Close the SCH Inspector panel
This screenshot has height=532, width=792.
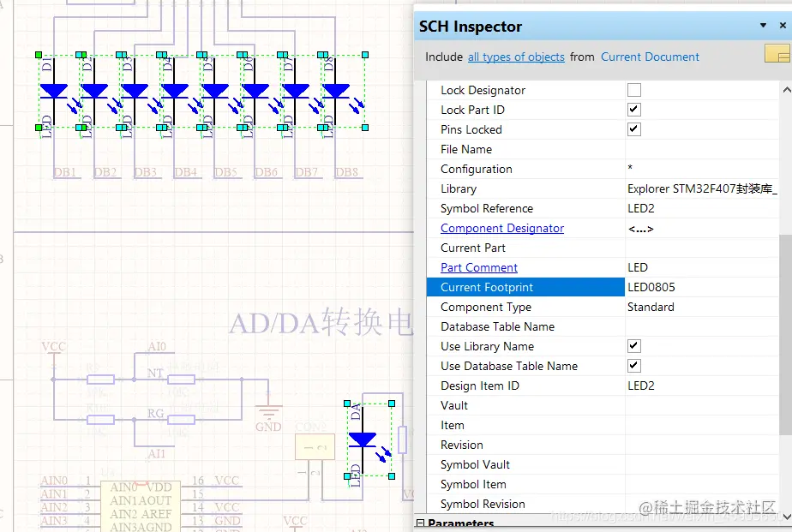[x=783, y=25]
